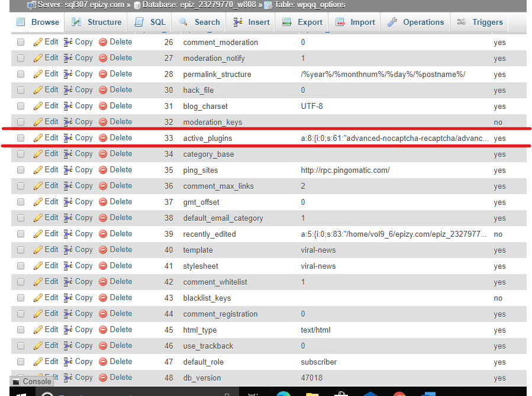Select the default_role row checkbox
The image size is (532, 396).
tap(21, 362)
